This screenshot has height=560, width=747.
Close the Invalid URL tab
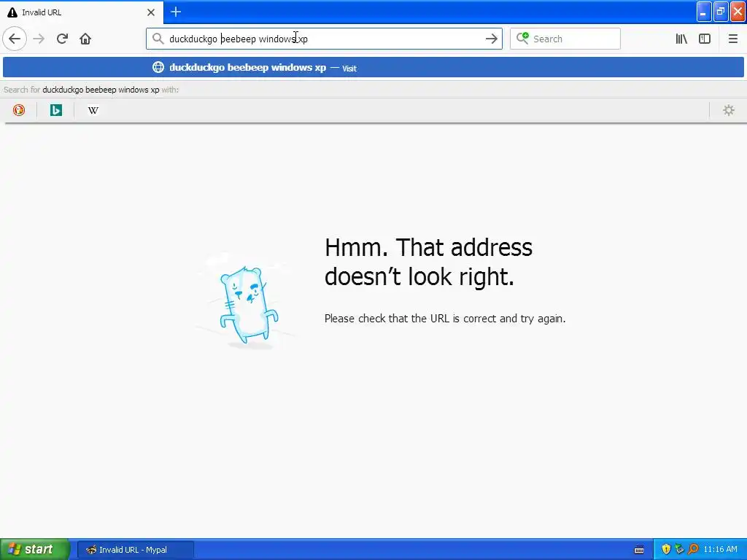[x=151, y=12]
